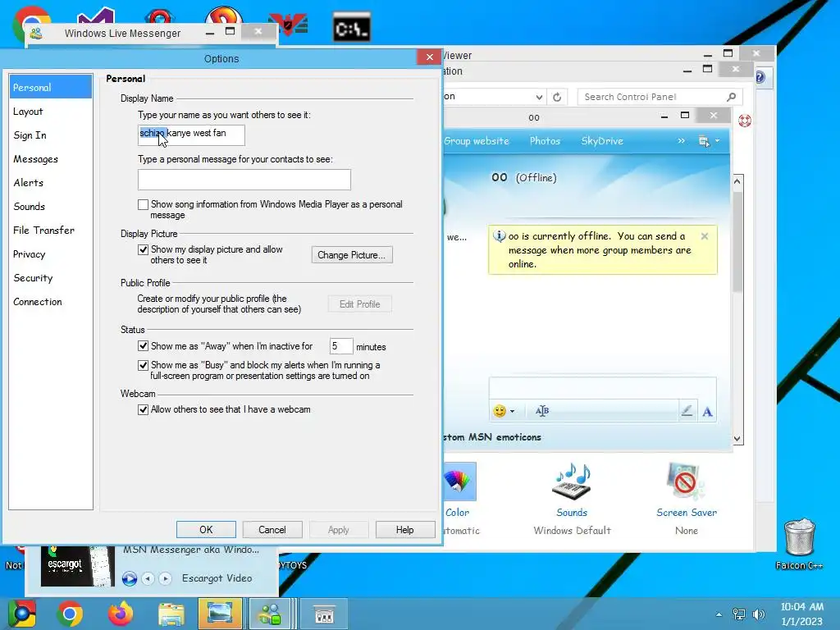This screenshot has width=840, height=630.
Task: Open the command prompt desktop icon
Action: (351, 27)
